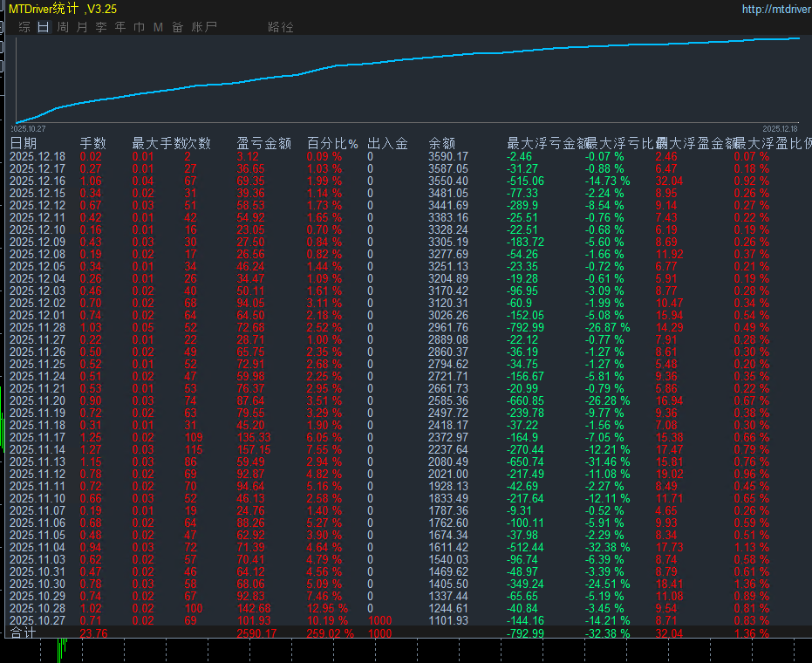Click the 百分比% column header
812x663 pixels.
coord(332,143)
